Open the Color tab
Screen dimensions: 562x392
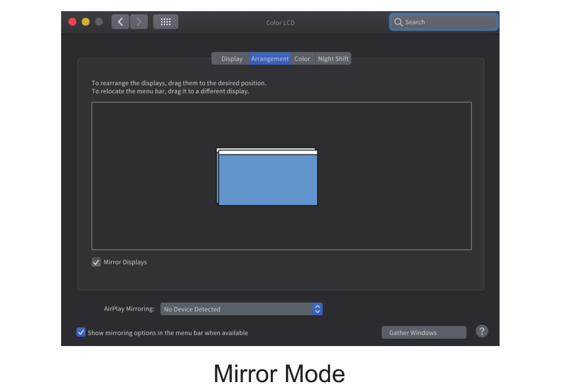pyautogui.click(x=302, y=59)
